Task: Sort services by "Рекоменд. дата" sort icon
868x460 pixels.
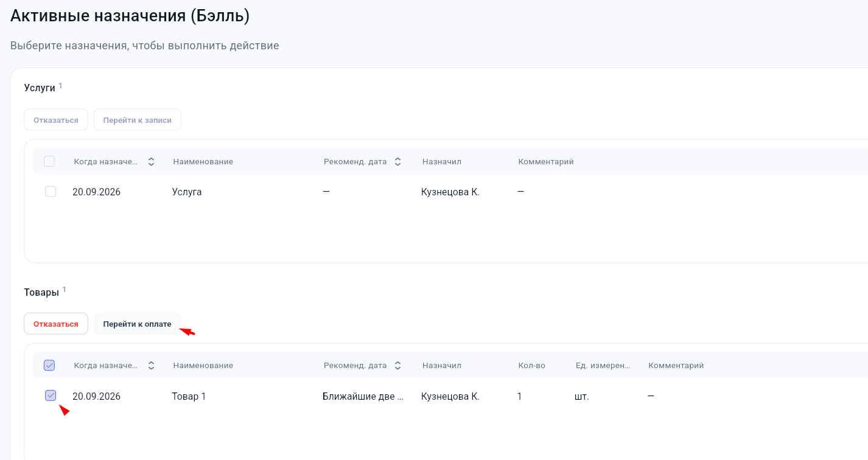Action: (x=397, y=162)
